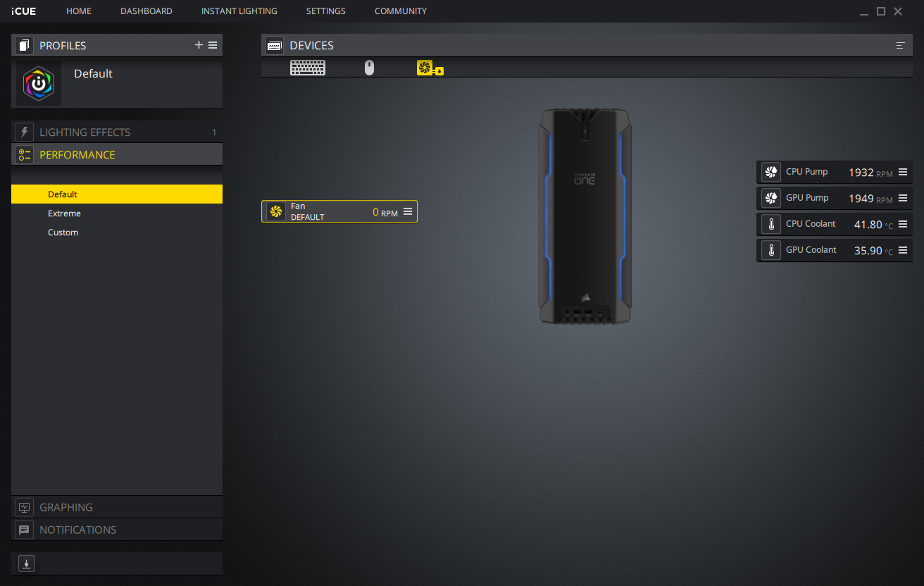Go to the COMMUNITY section
The width and height of the screenshot is (924, 586).
pyautogui.click(x=401, y=11)
